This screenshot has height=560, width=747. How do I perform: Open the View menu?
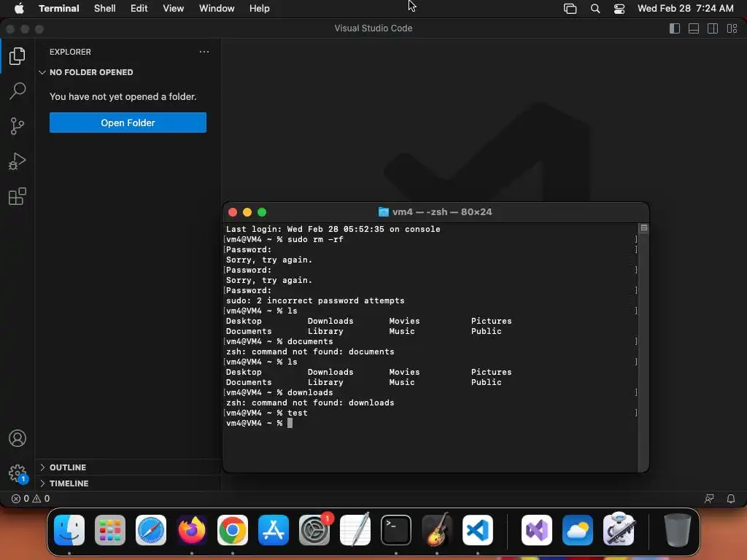coord(174,9)
